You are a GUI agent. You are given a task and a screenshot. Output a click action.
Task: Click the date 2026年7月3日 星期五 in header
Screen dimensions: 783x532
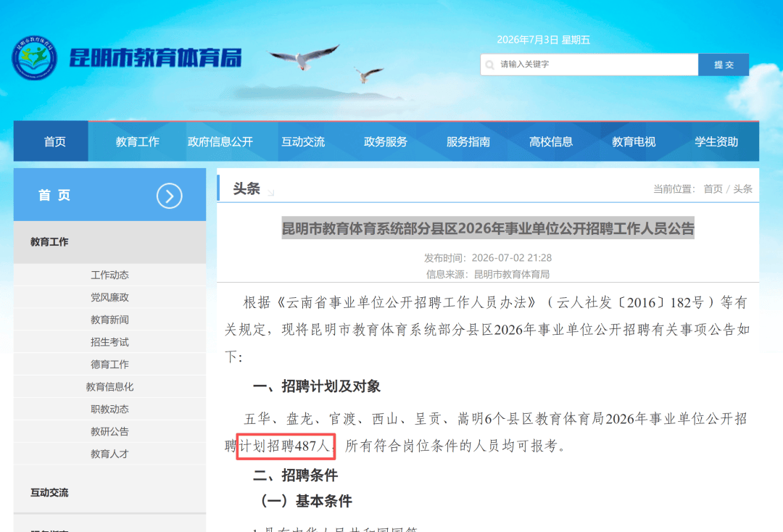pos(543,40)
